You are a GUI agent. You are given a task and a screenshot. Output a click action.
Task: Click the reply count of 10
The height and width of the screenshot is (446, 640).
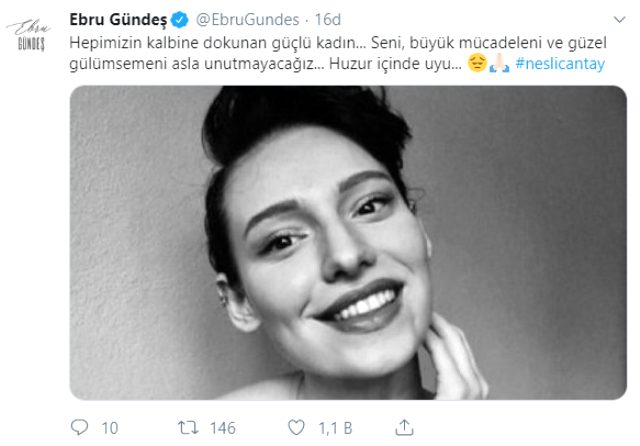[x=109, y=428]
